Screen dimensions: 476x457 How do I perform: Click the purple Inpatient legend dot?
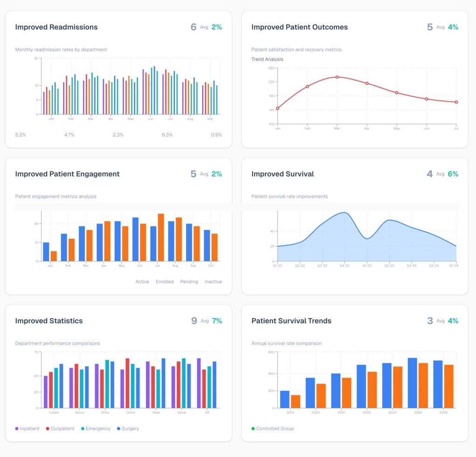(x=17, y=429)
